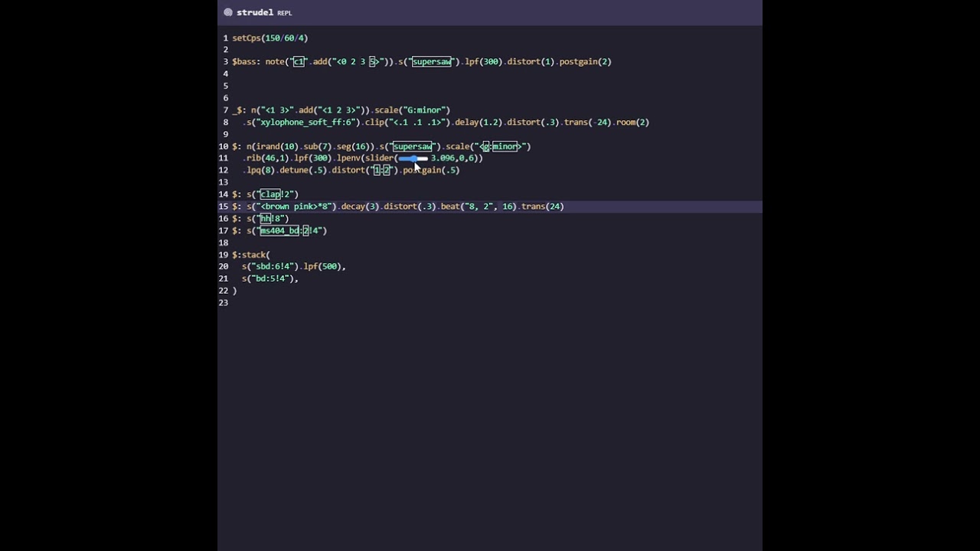This screenshot has height=551, width=980.
Task: Adjust the inline lpenv slider on line 11
Action: 413,158
